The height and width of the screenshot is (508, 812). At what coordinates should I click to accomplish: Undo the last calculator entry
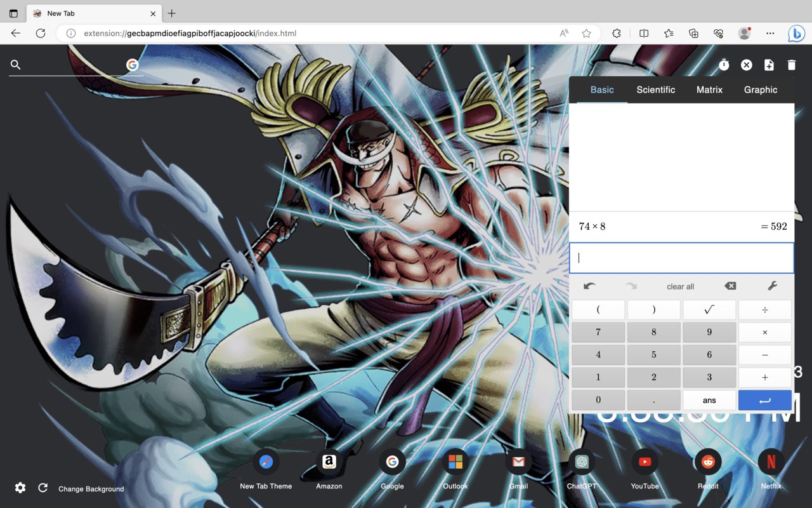[589, 286]
